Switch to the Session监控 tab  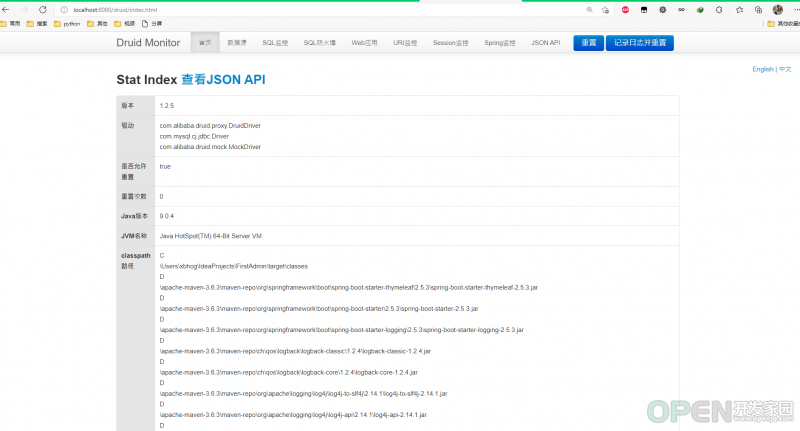[451, 43]
